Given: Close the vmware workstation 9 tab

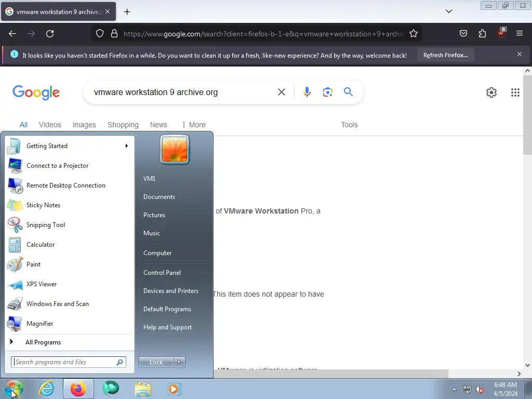Looking at the screenshot, I should point(108,11).
